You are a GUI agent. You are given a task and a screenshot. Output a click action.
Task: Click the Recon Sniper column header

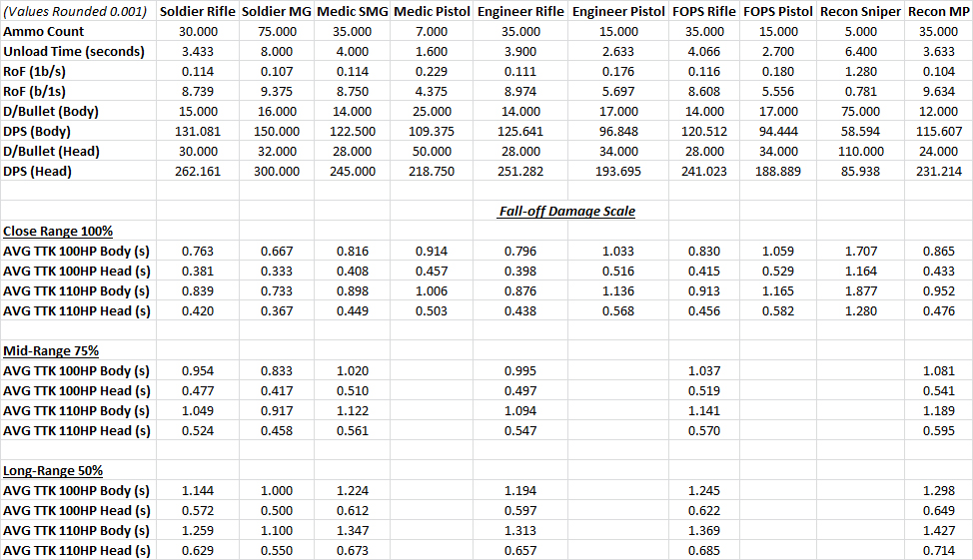(x=860, y=12)
